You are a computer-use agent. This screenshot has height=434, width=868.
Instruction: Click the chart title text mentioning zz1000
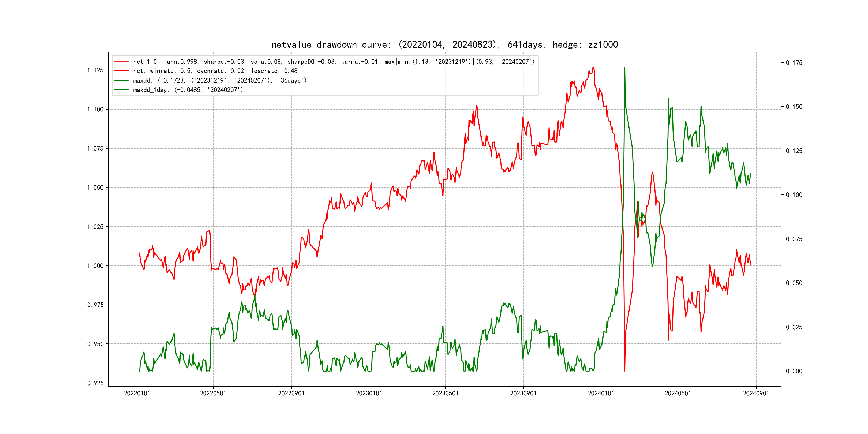point(444,44)
